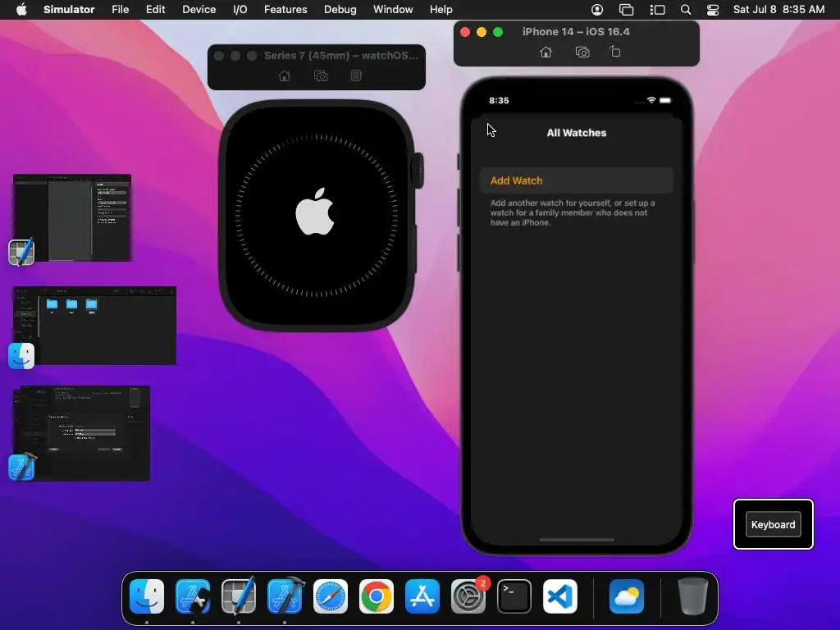Toggle Stage Manager menu bar icon
Viewport: 840px width, 630px height.
pos(657,10)
